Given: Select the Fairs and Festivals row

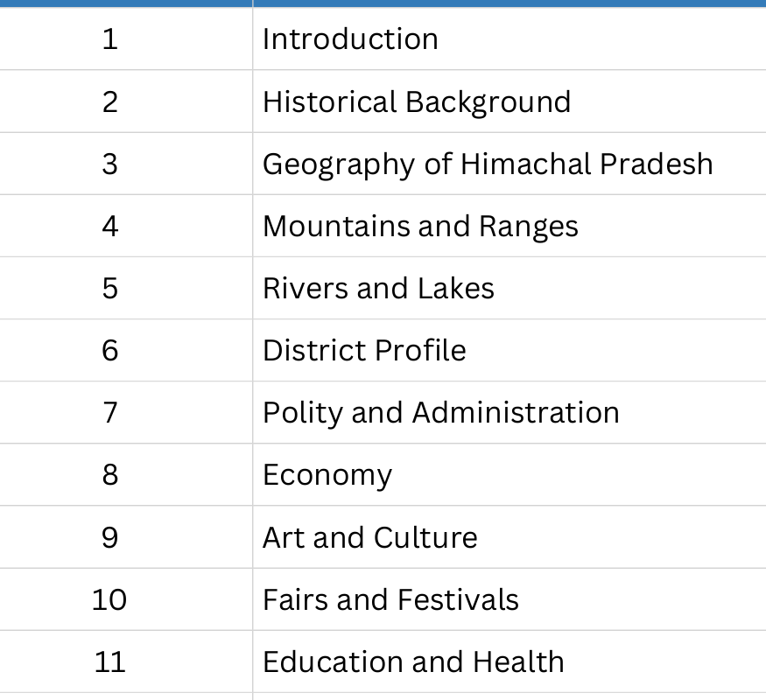Looking at the screenshot, I should (390, 600).
